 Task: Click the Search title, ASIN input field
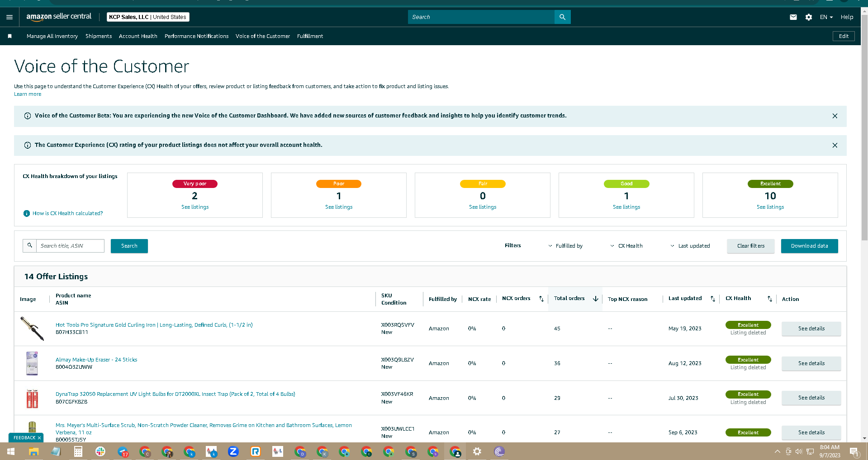70,246
